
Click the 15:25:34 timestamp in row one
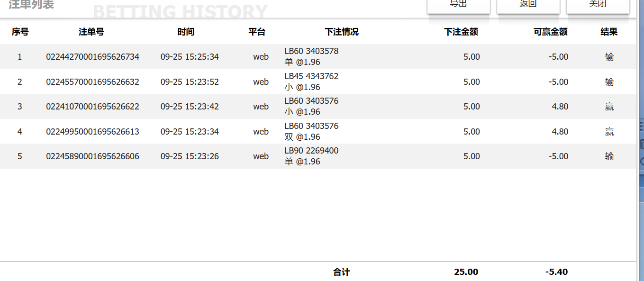tap(190, 57)
